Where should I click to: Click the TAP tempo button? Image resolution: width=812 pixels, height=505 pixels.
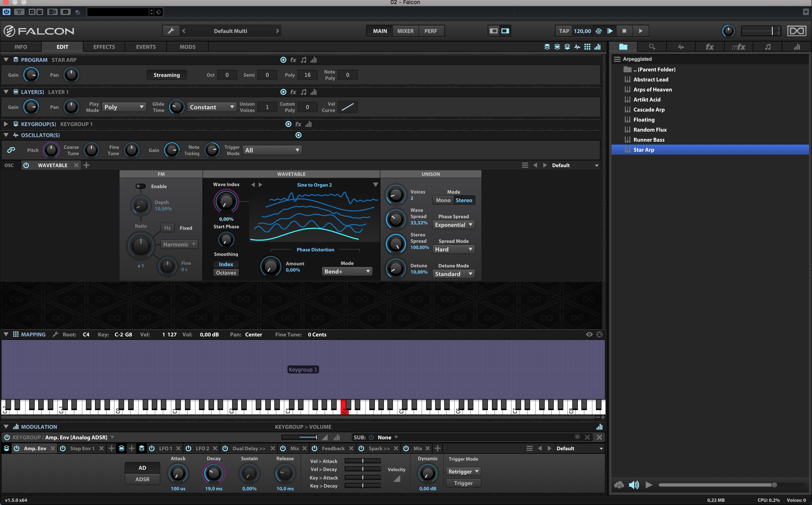564,31
